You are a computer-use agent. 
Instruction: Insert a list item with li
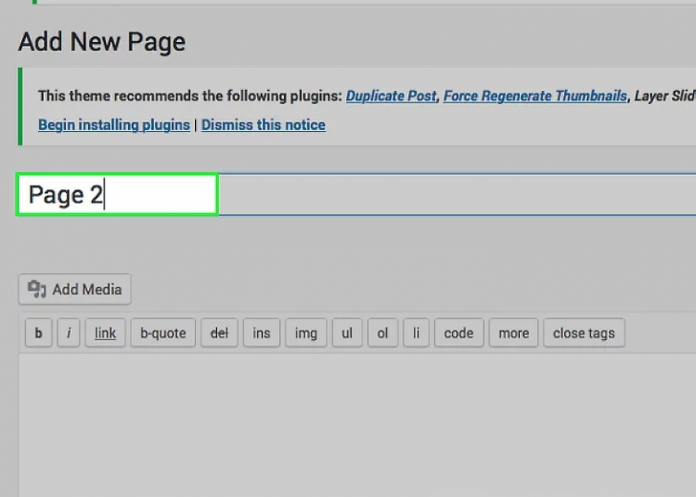[416, 333]
